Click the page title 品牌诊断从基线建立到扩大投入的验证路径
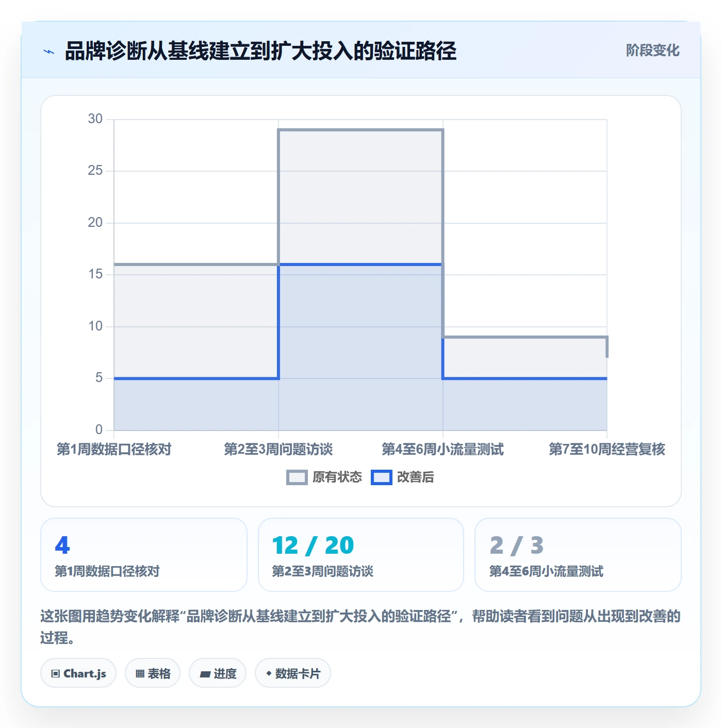This screenshot has width=722, height=728. point(260,51)
